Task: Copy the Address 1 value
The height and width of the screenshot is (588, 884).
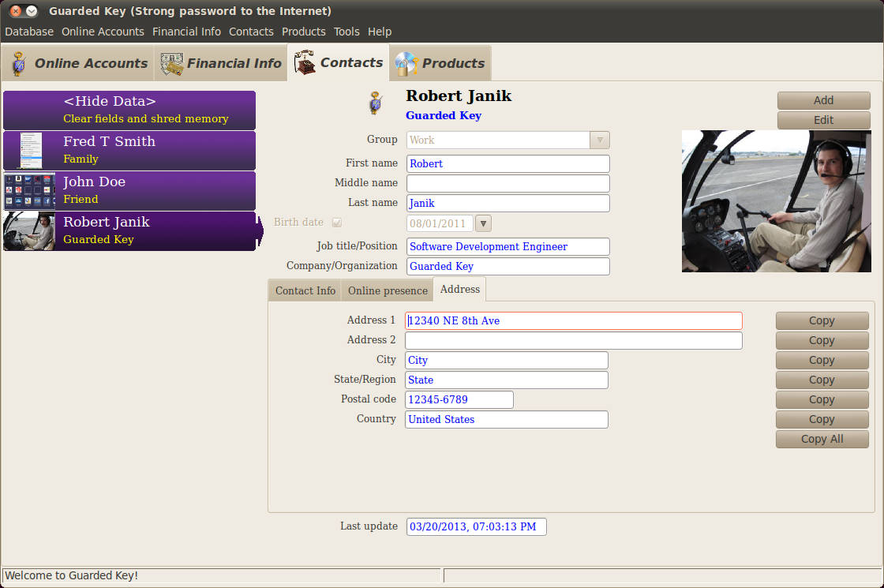Action: (x=822, y=320)
